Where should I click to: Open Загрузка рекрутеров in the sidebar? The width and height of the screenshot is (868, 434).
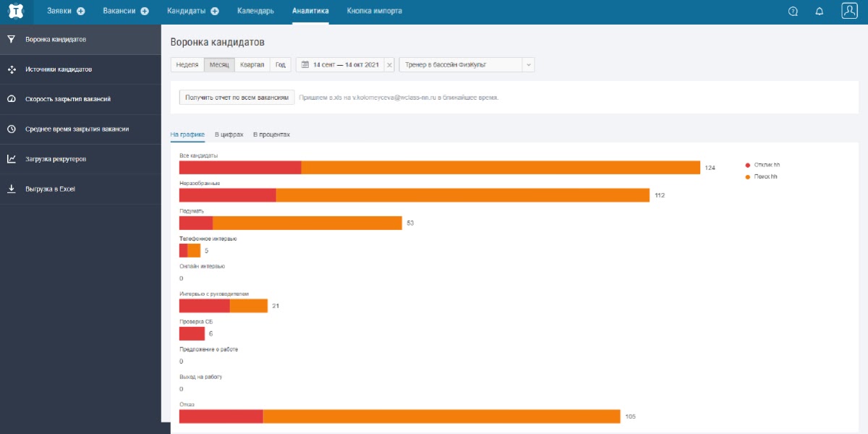(x=56, y=159)
